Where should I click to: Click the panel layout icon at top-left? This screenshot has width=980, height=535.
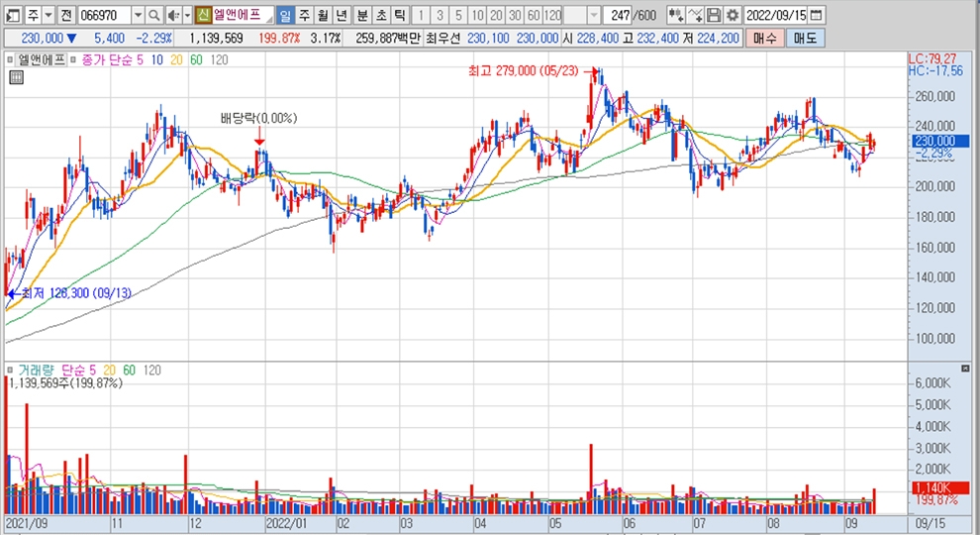(x=12, y=16)
